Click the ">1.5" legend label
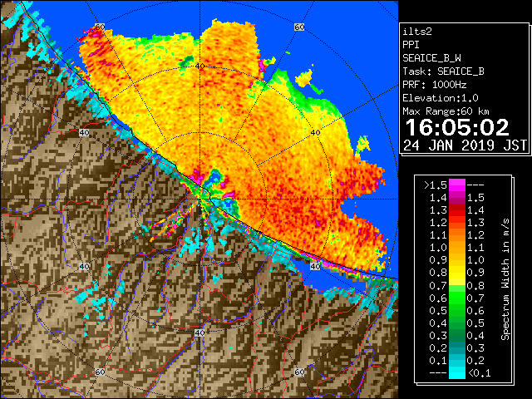 [x=435, y=185]
